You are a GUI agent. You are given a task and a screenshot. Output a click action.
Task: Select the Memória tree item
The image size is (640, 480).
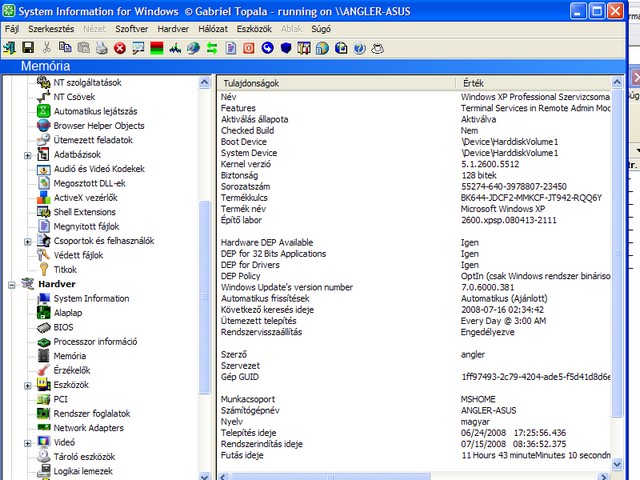pyautogui.click(x=69, y=356)
